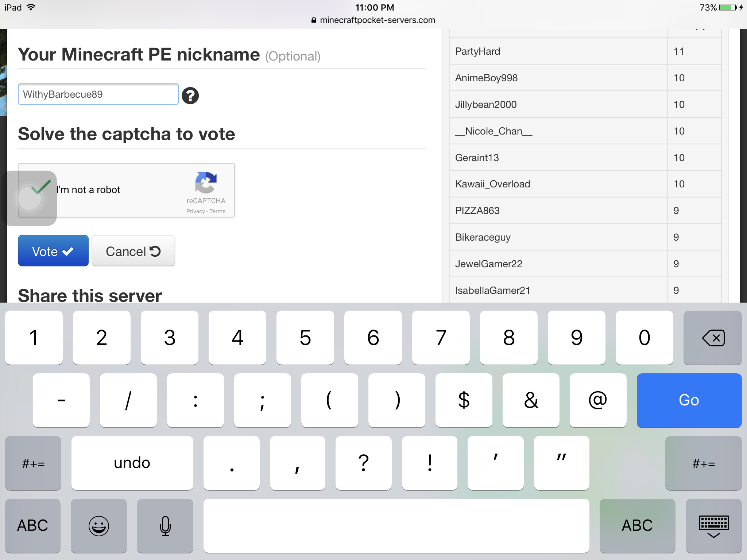Image resolution: width=747 pixels, height=560 pixels.
Task: Tap the ampersand key
Action: [x=531, y=400]
